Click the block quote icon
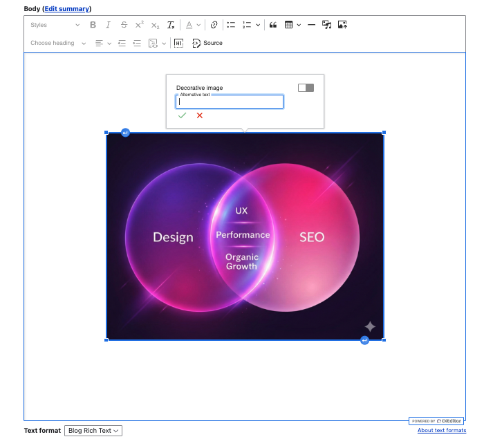This screenshot has height=448, width=484. click(273, 25)
